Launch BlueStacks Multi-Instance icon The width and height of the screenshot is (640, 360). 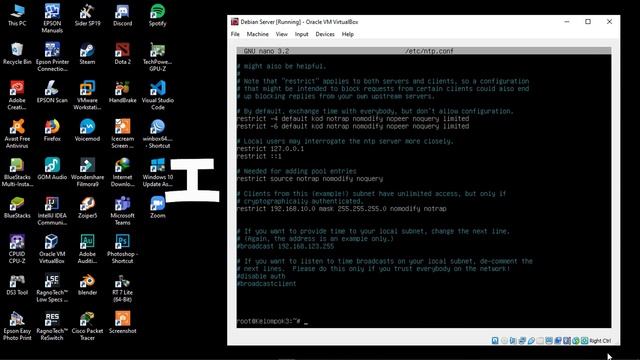(x=17, y=172)
